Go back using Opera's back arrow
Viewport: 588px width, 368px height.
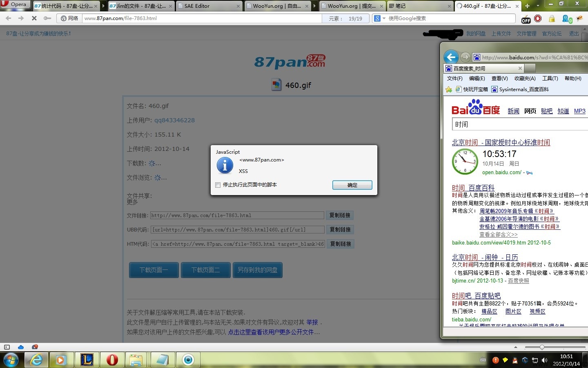9,18
